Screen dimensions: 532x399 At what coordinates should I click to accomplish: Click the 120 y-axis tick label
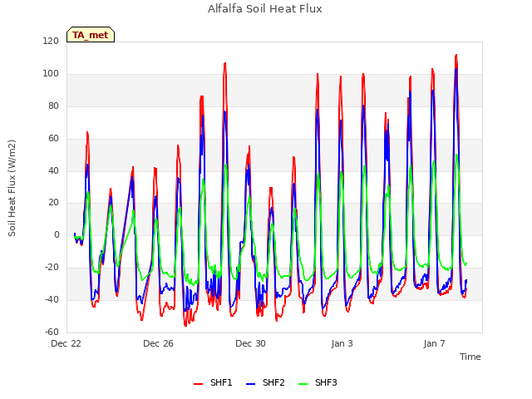[51, 42]
